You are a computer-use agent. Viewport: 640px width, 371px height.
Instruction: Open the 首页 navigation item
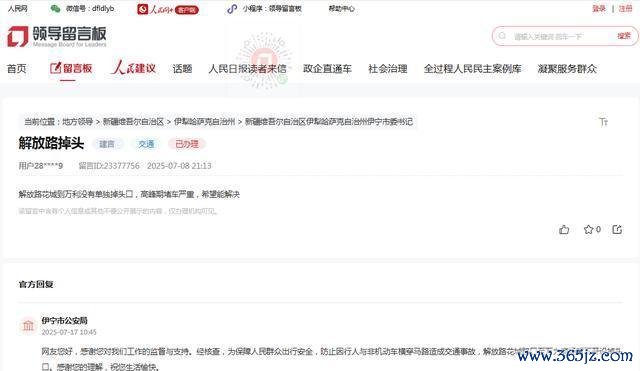point(17,69)
